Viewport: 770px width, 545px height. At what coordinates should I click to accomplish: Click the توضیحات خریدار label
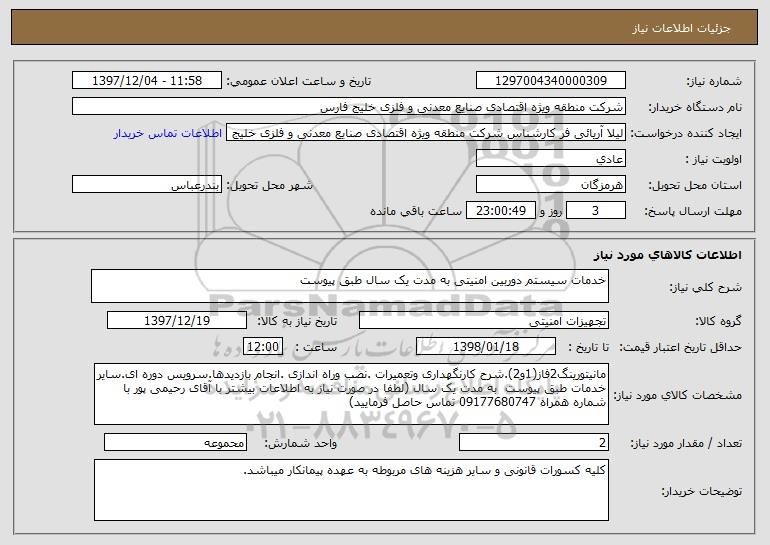(x=701, y=491)
